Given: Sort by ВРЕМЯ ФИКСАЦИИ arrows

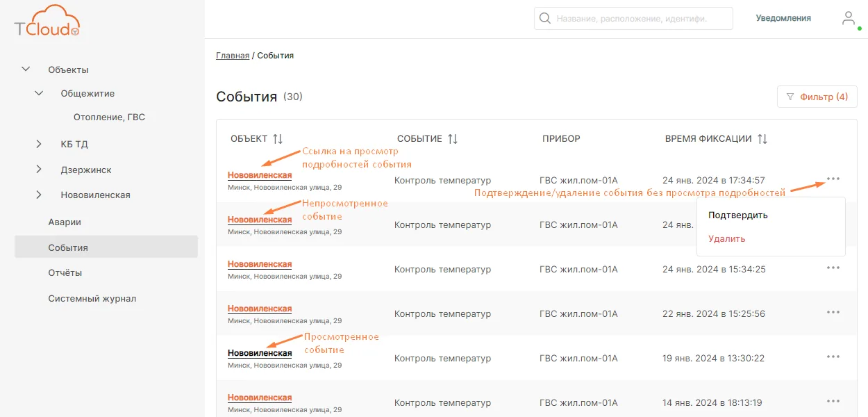Looking at the screenshot, I should point(762,139).
